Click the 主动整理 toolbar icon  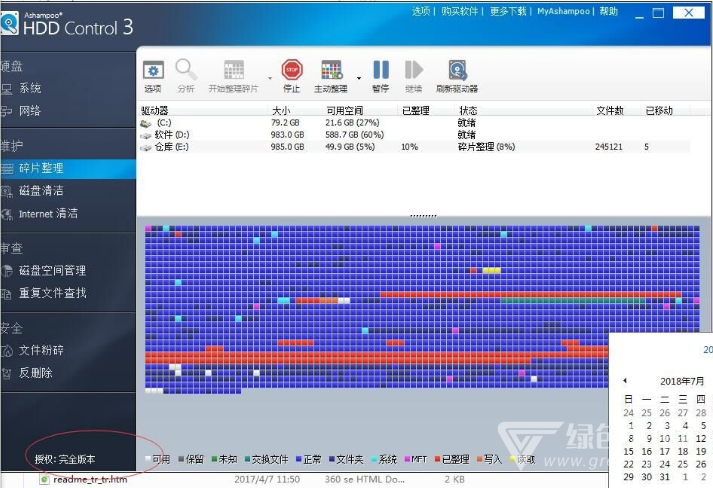tap(331, 70)
